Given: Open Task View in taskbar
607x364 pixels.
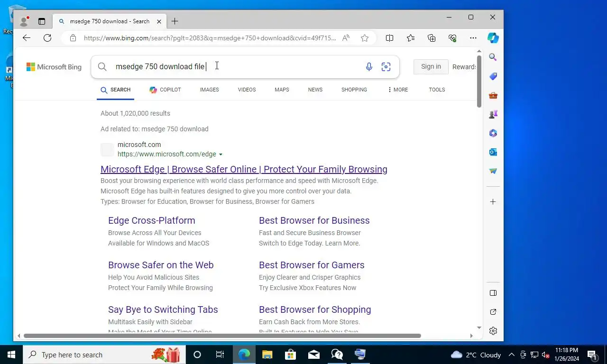Looking at the screenshot, I should click(x=220, y=355).
